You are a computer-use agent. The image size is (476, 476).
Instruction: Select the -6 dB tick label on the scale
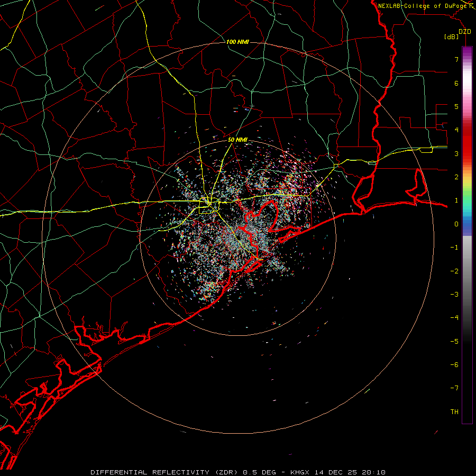click(454, 365)
